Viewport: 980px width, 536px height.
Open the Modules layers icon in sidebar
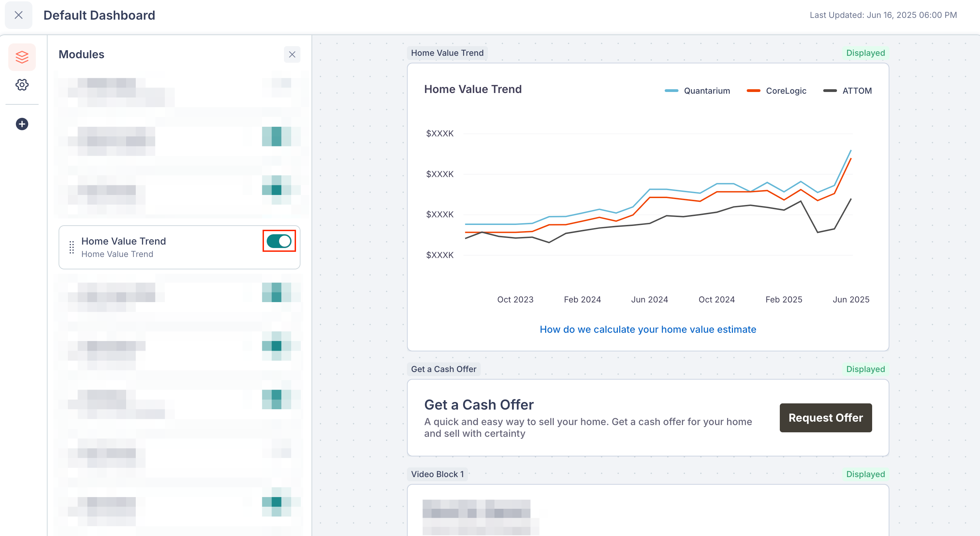point(22,57)
